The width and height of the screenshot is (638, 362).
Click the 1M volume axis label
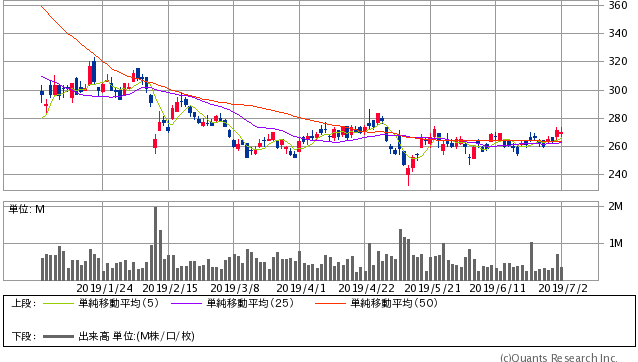click(x=616, y=243)
